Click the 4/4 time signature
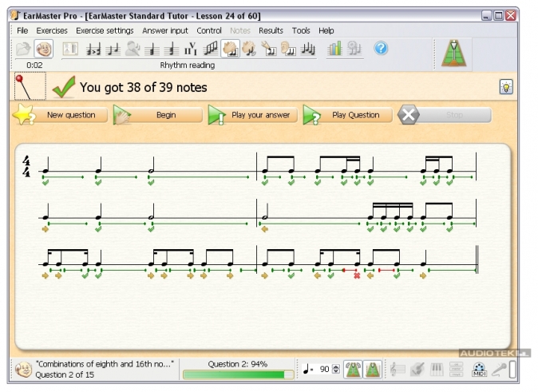 (x=26, y=166)
